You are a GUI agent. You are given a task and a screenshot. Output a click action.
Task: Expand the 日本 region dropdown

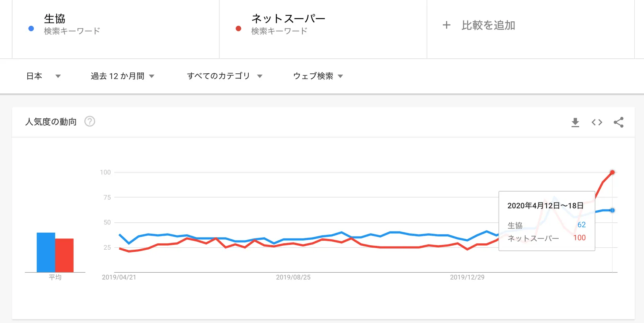[43, 76]
